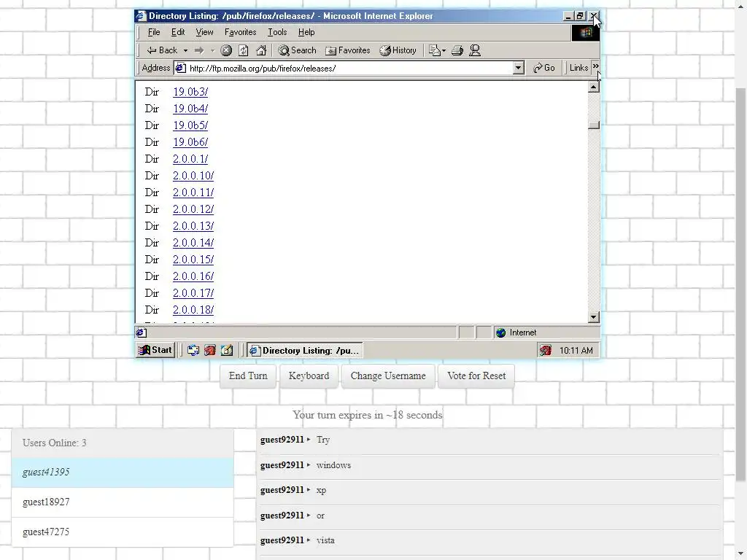Click the status bar page icon
Viewport: 747px width, 560px height.
click(x=142, y=332)
